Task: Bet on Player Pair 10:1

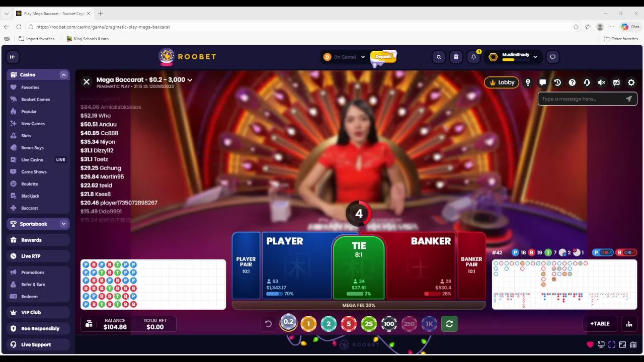Action: pos(246,265)
